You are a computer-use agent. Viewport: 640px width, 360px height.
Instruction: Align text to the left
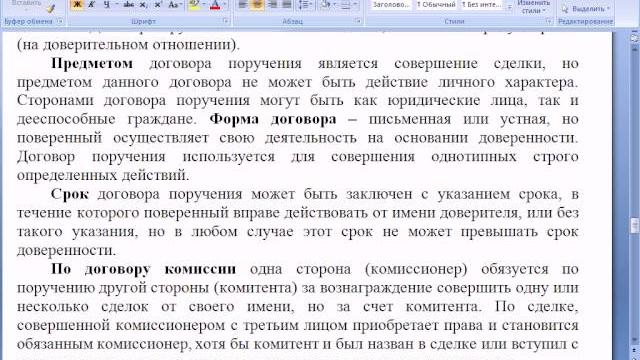pos(242,5)
